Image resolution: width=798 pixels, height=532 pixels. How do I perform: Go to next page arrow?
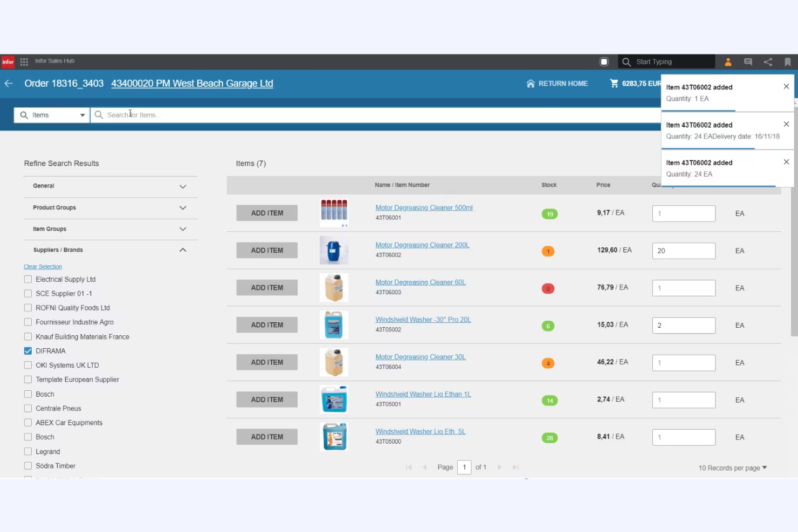[499, 467]
